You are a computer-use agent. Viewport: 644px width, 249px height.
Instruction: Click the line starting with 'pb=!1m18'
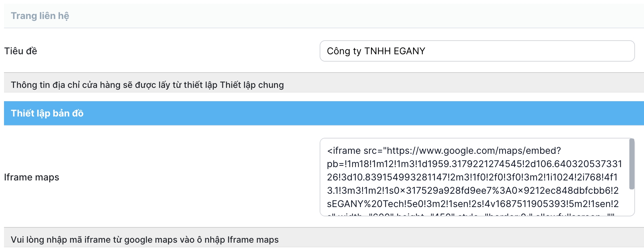click(474, 164)
